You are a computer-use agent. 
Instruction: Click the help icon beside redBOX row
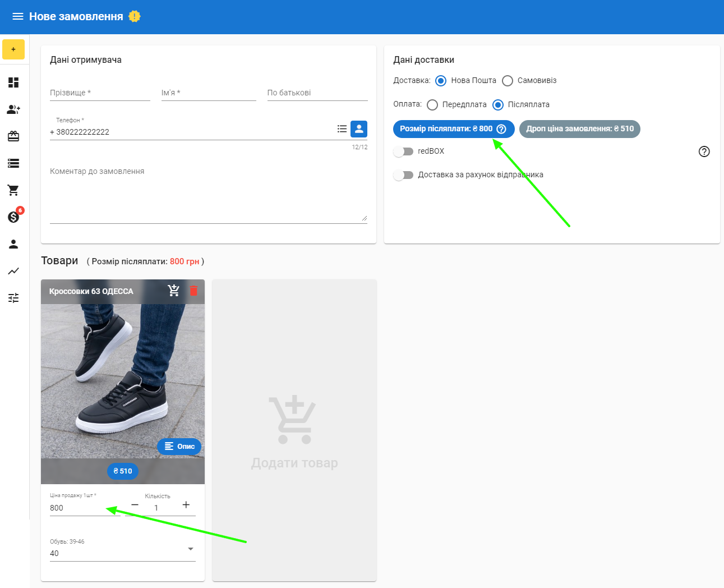(x=704, y=151)
